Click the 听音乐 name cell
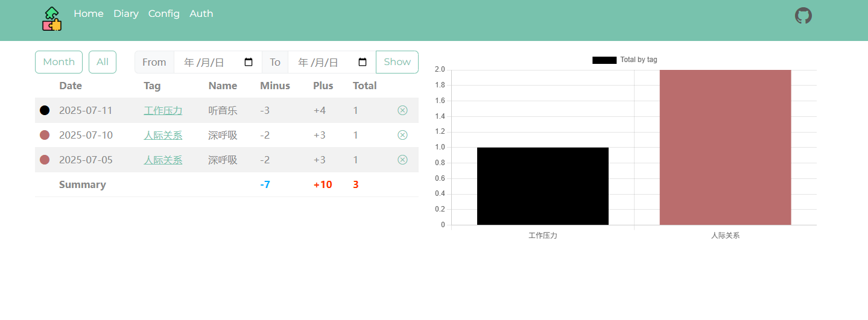Viewport: 868px width, 320px height. (x=223, y=111)
